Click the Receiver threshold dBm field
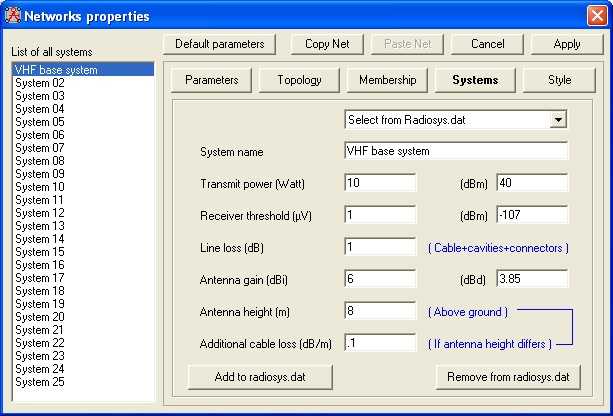Image resolution: width=613 pixels, height=416 pixels. pos(531,215)
